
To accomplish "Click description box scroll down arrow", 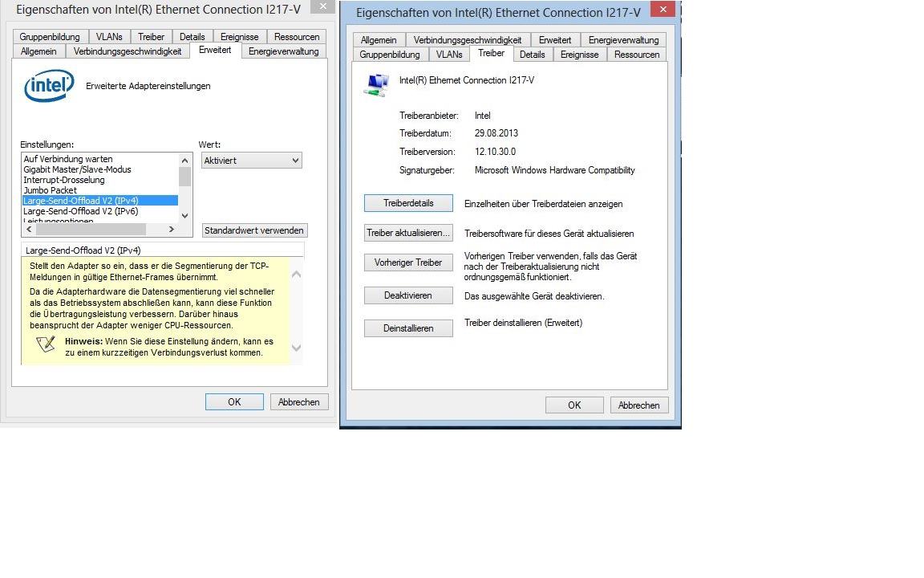I will (297, 348).
